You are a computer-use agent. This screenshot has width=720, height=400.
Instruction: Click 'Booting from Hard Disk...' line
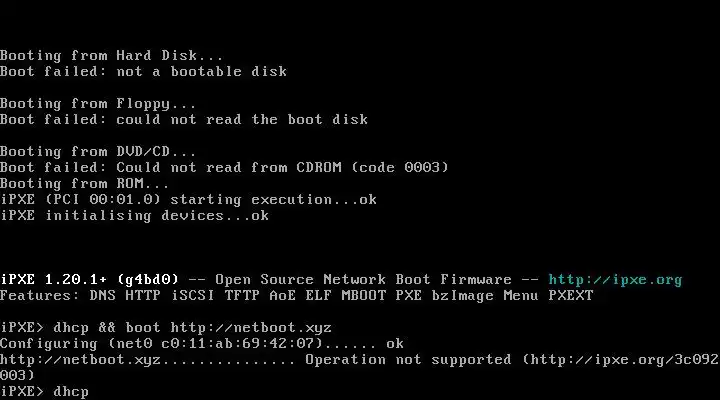point(112,56)
